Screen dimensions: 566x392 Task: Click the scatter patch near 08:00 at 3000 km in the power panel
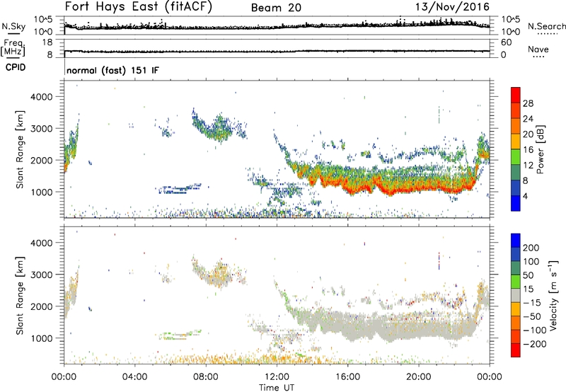(213, 127)
